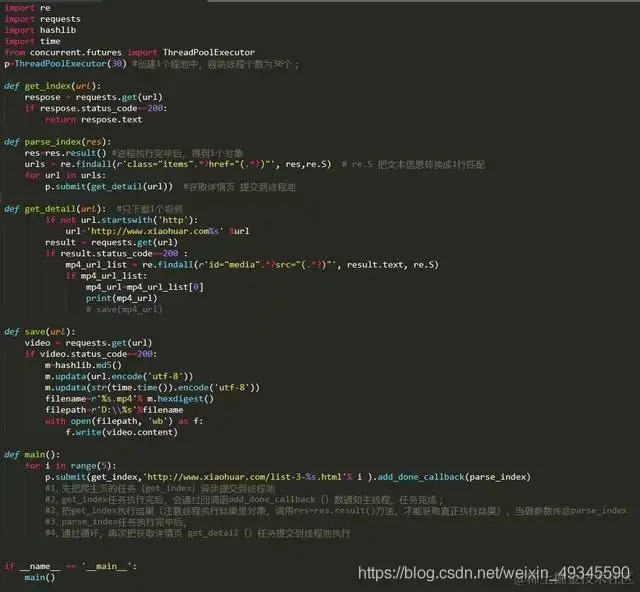Viewport: 640px width, 592px height.
Task: Place cursor on 'import time' line
Action: coord(32,41)
